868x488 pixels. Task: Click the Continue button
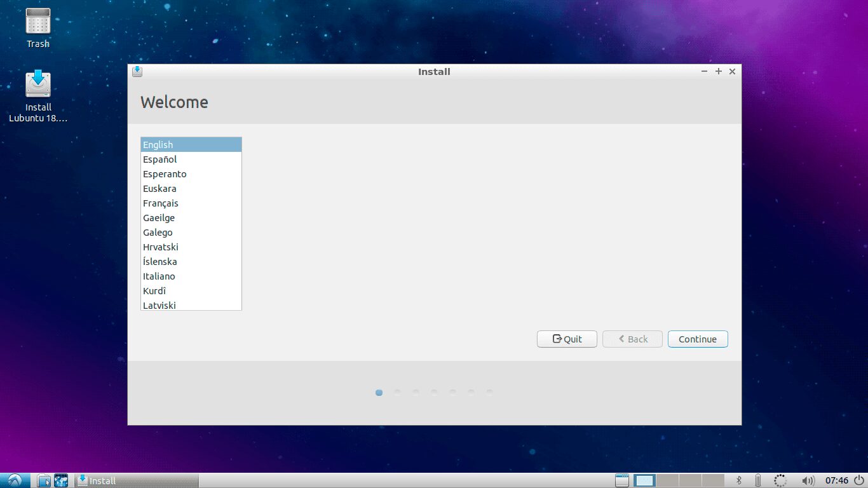tap(698, 339)
